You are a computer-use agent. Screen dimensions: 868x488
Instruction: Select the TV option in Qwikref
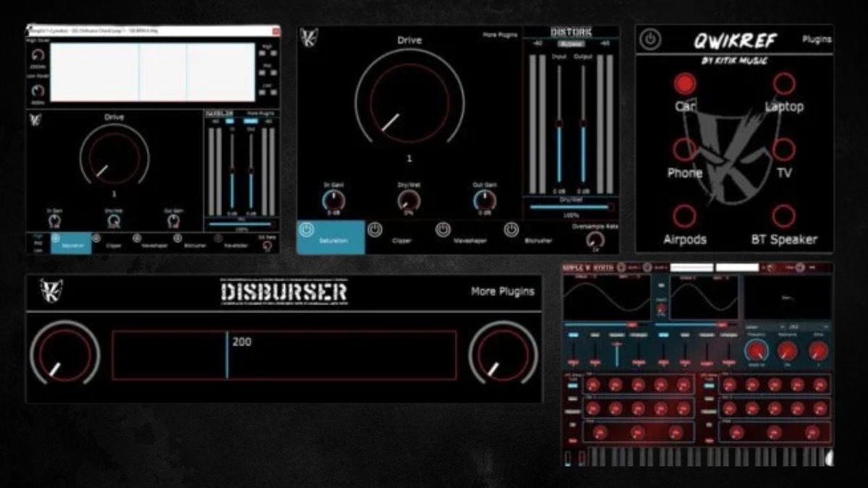(x=783, y=150)
